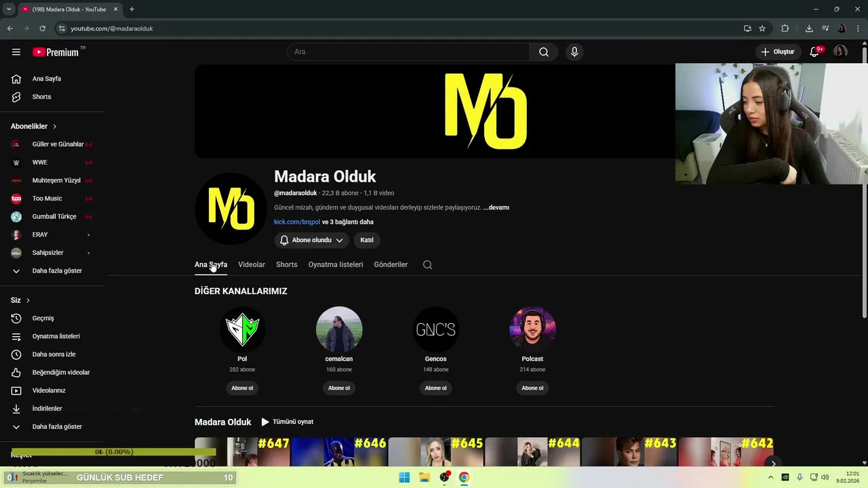
Task: Search within the channel via magnifier icon
Action: (427, 265)
